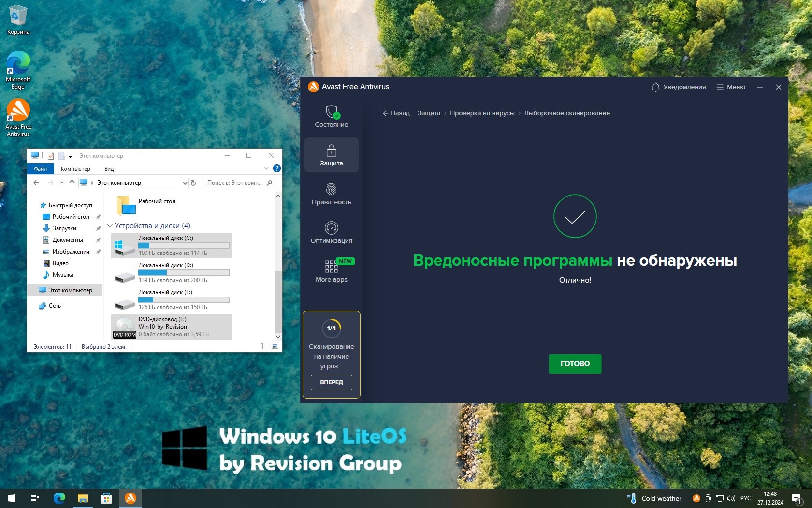Switch Explorer to details view
812x508 pixels.
[x=264, y=346]
